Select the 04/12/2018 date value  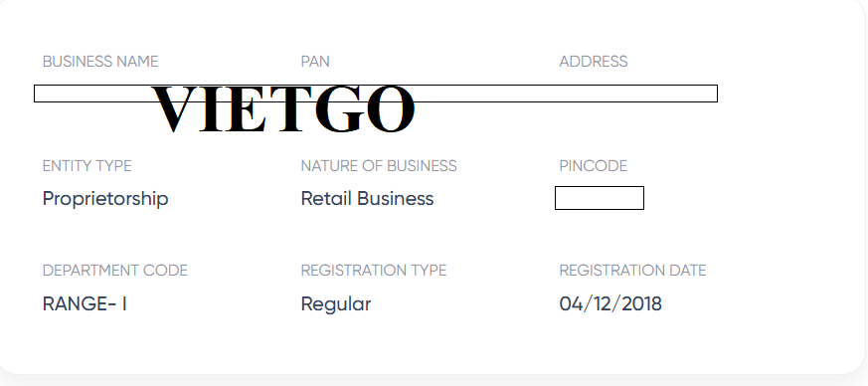[610, 304]
